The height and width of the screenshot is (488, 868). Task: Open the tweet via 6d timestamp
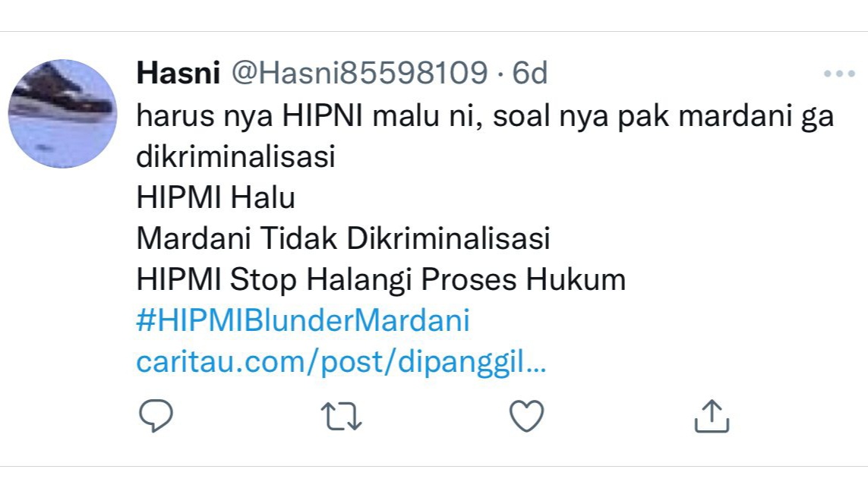[530, 73]
